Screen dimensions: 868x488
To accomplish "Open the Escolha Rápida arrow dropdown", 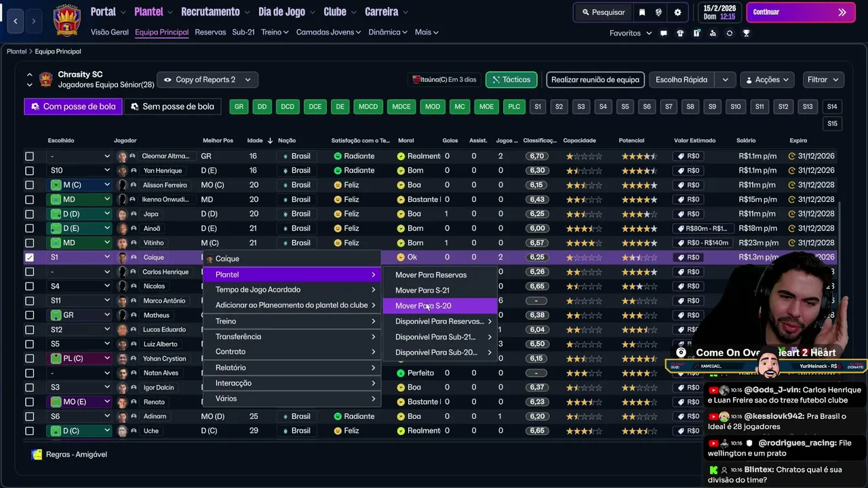I will [x=725, y=80].
